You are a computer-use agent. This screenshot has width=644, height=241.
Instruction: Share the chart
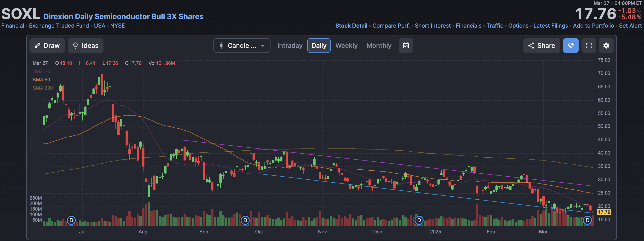541,46
